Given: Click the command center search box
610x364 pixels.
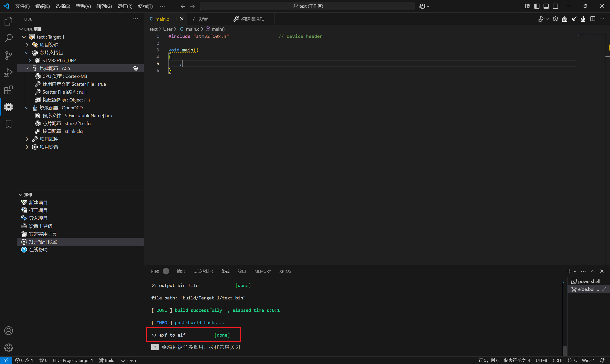Looking at the screenshot, I should [307, 6].
